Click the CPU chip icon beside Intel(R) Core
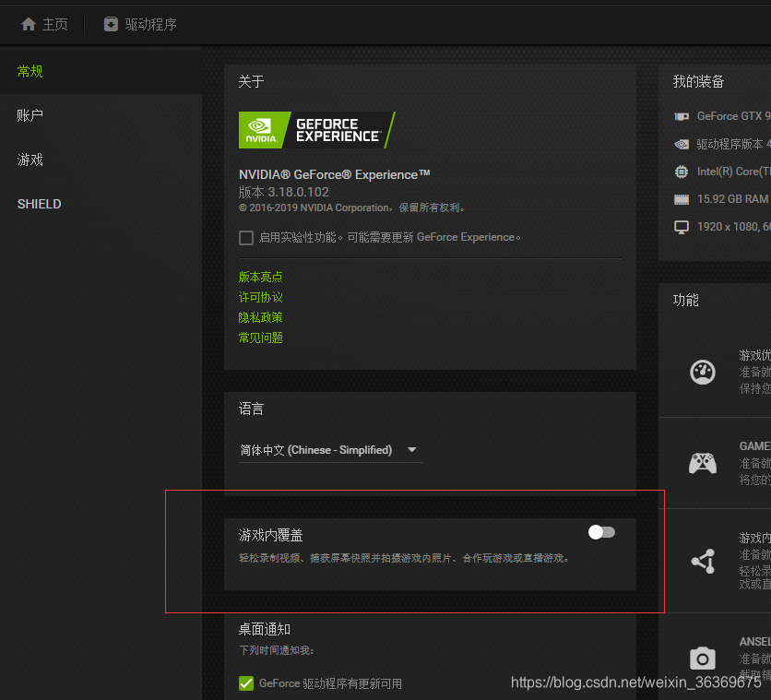 pos(682,172)
